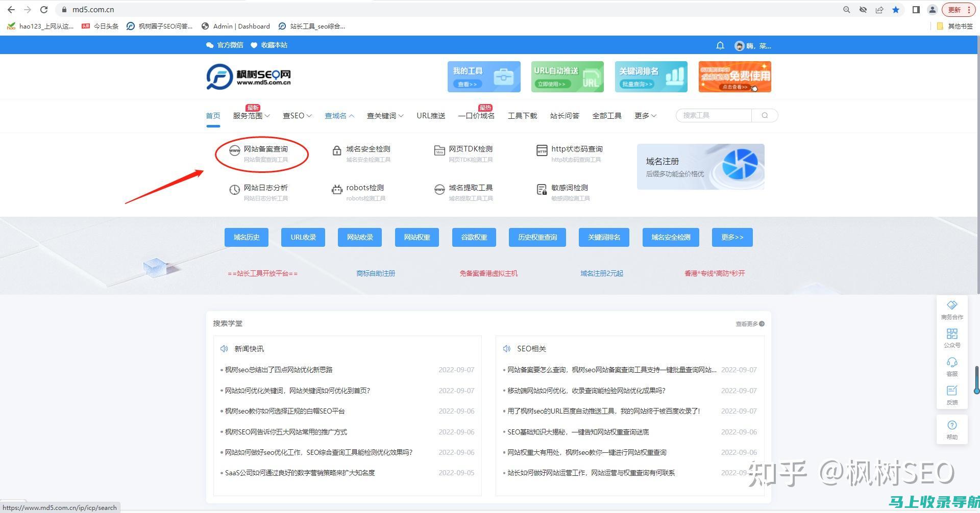The width and height of the screenshot is (980, 513).
Task: Open the Admin | Dashboard bookmark
Action: tap(236, 26)
